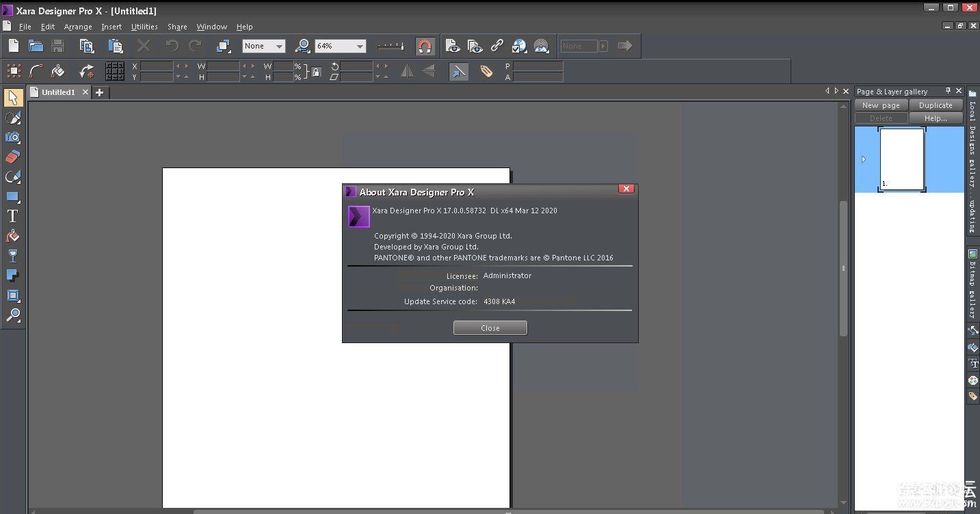
Task: Open the Share menu
Action: 177,27
